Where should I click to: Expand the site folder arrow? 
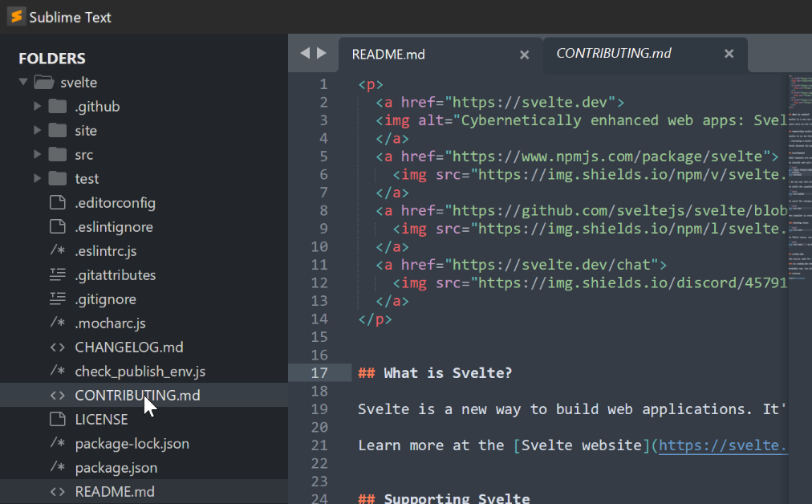37,130
